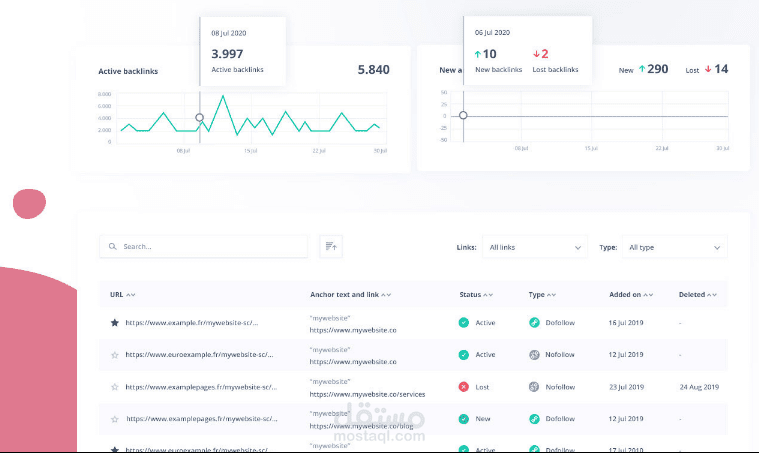Open https://www.mywebsite.co/services anchor link

(367, 394)
